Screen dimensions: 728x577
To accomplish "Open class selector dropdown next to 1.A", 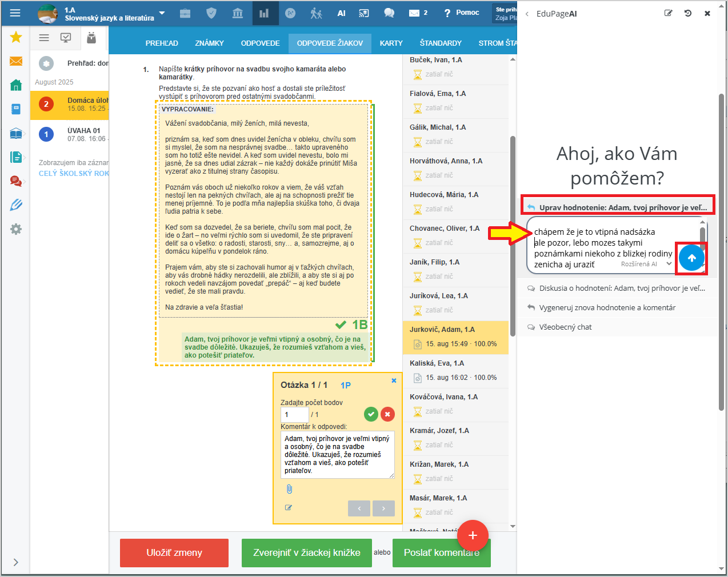I will (162, 13).
